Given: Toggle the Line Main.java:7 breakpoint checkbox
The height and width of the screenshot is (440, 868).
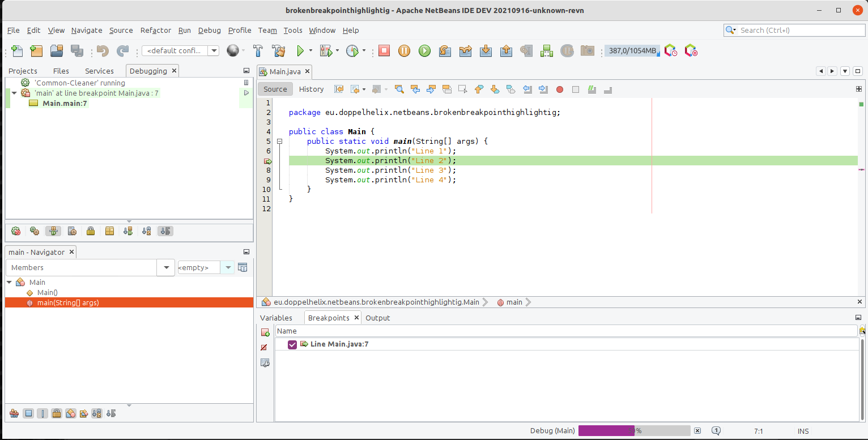Looking at the screenshot, I should pyautogui.click(x=292, y=344).
